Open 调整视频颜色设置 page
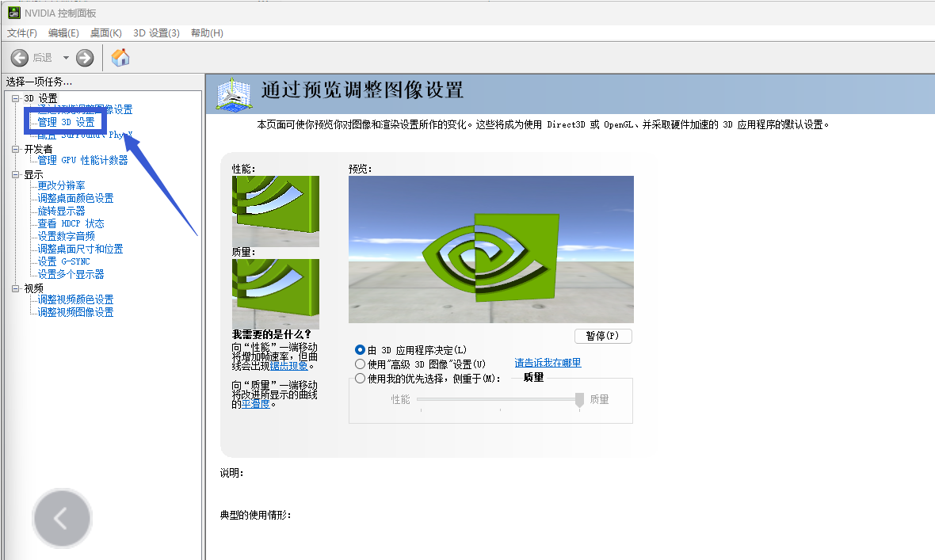The image size is (935, 560). point(76,300)
